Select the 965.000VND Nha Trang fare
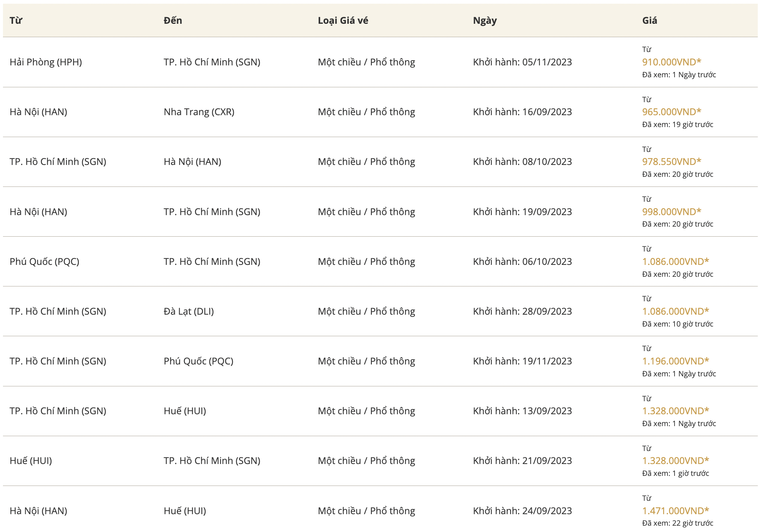763x532 pixels. point(672,112)
